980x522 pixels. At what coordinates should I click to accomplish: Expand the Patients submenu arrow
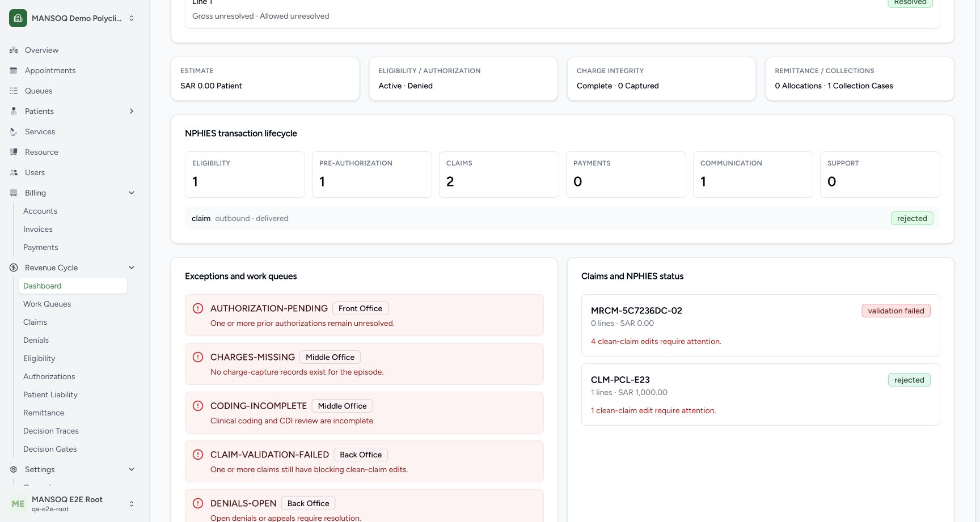(x=132, y=111)
